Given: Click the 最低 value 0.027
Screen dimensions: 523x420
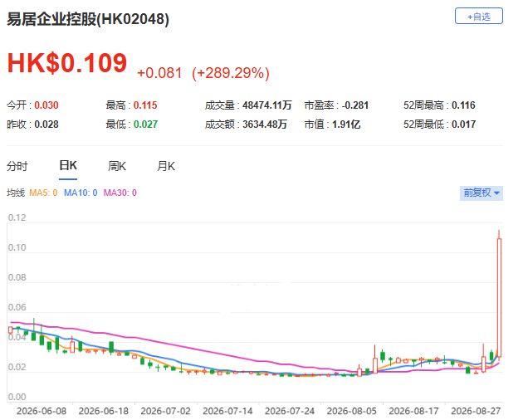Looking at the screenshot, I should coord(145,125).
